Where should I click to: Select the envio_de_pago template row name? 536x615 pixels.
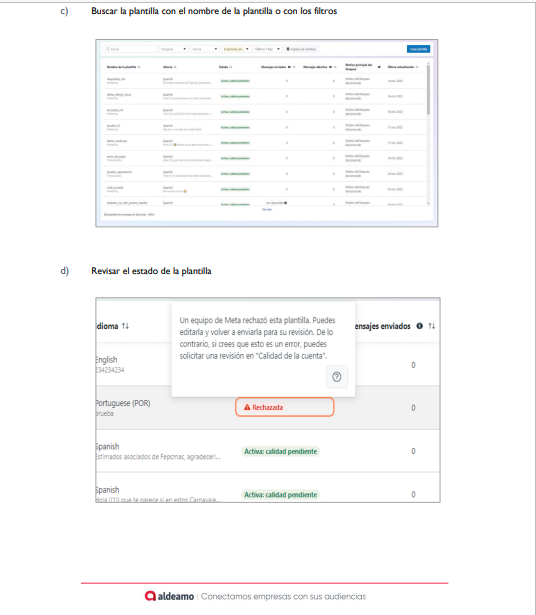click(116, 156)
